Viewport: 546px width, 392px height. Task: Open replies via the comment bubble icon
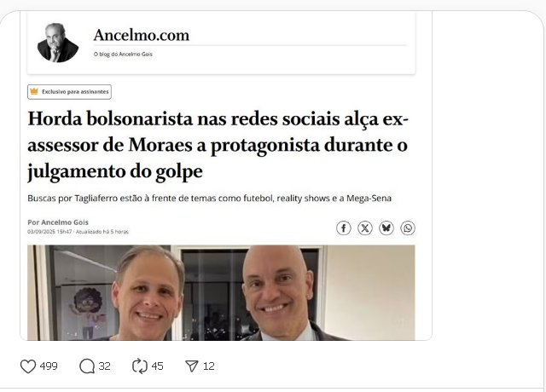87,366
